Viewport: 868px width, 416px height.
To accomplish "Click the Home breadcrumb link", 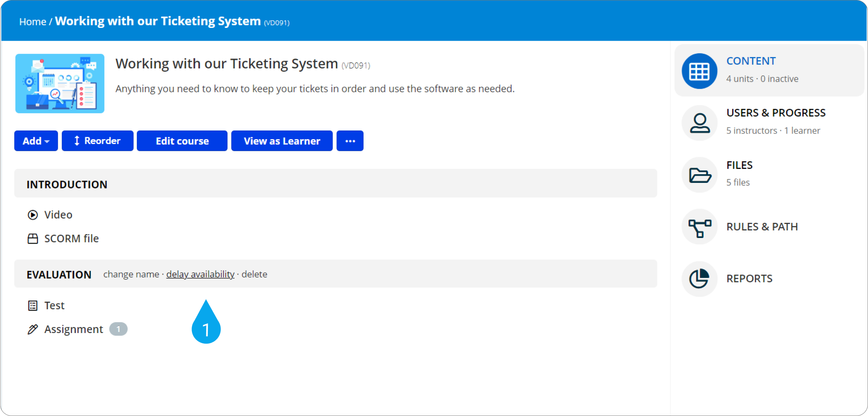I will tap(32, 22).
